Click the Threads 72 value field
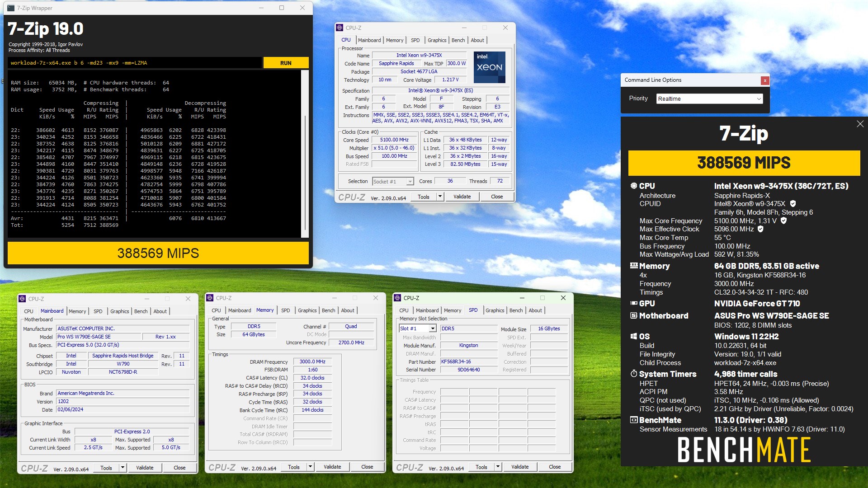The height and width of the screenshot is (488, 868). pyautogui.click(x=500, y=181)
